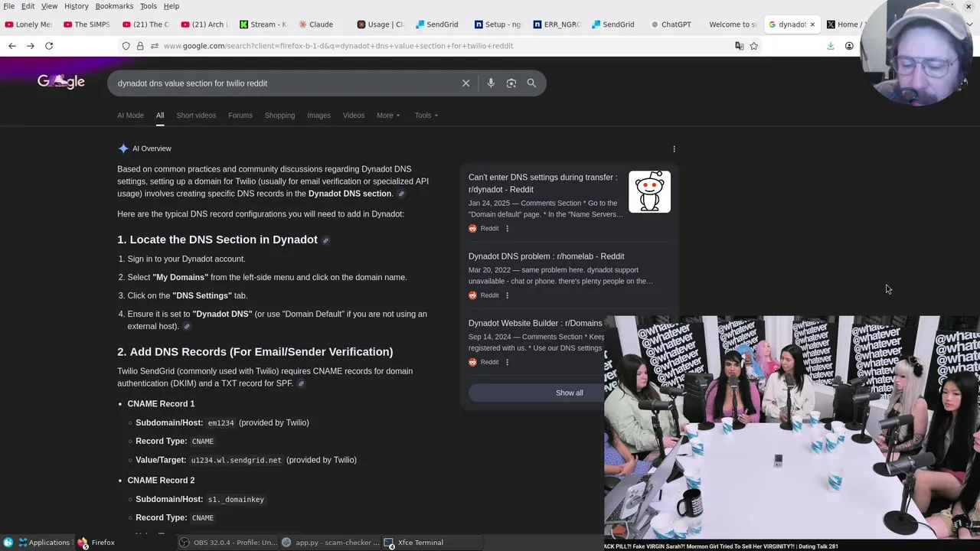Switch to Videos results tab
This screenshot has width=980, height=551.
pyautogui.click(x=354, y=116)
